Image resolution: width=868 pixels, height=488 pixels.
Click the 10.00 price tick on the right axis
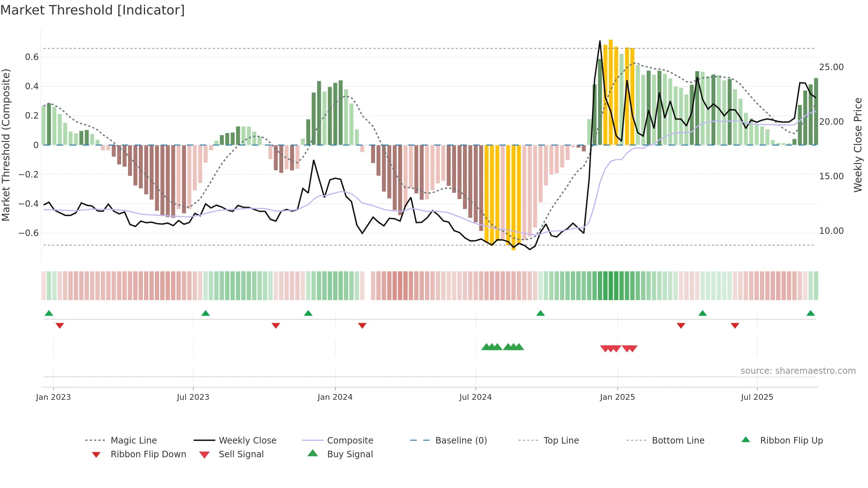[x=831, y=231]
